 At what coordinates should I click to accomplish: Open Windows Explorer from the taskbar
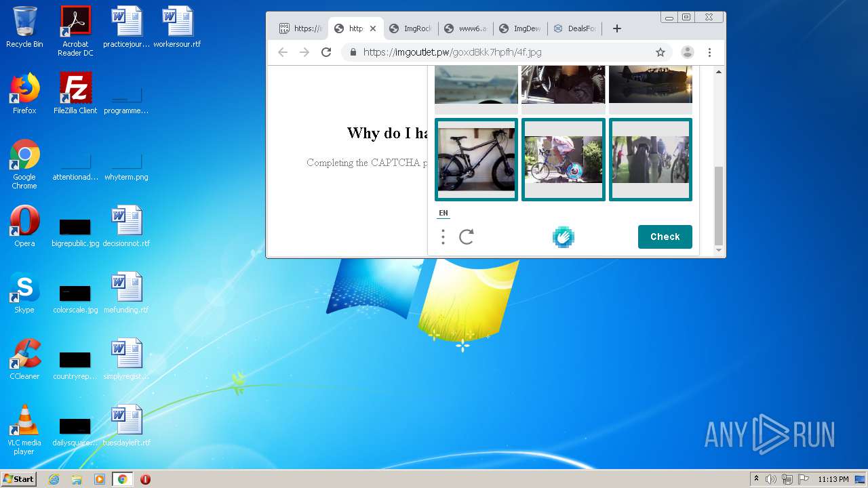coord(77,479)
